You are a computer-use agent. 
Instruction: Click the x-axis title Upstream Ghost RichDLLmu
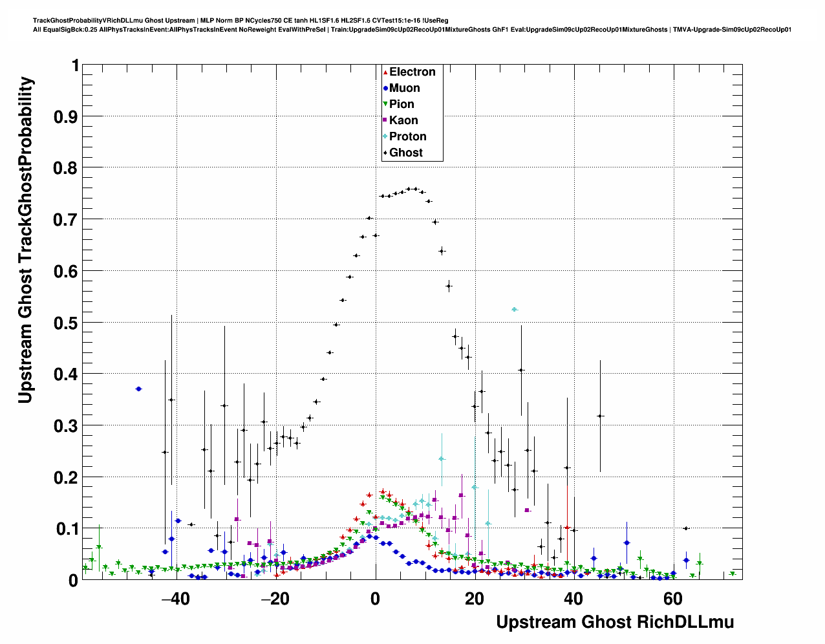click(x=614, y=622)
